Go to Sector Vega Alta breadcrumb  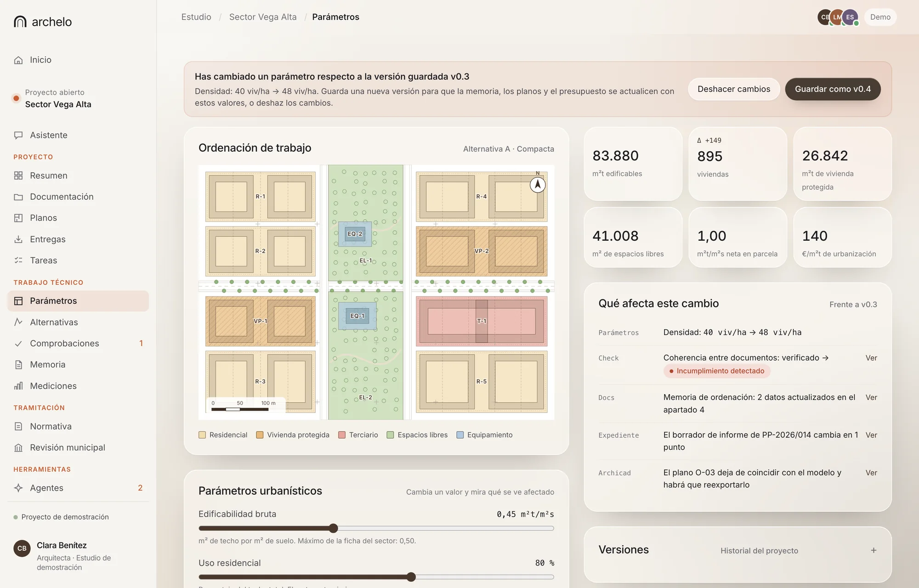click(263, 17)
